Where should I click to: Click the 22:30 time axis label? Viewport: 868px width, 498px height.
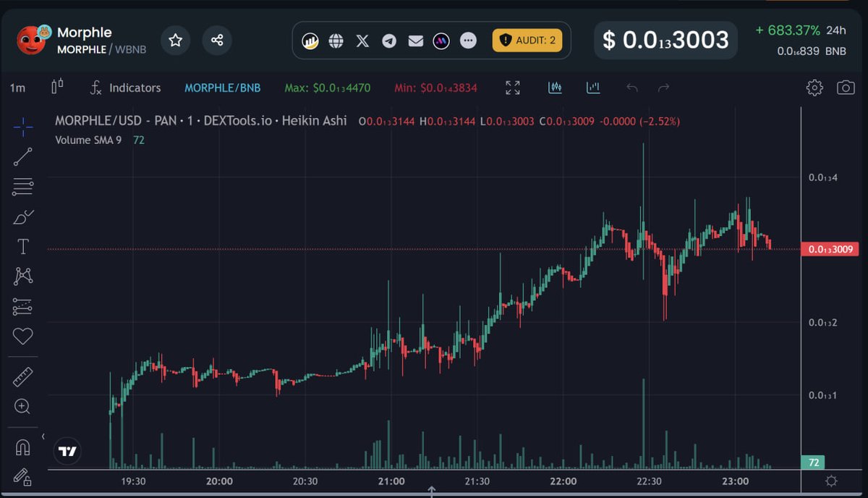click(649, 481)
